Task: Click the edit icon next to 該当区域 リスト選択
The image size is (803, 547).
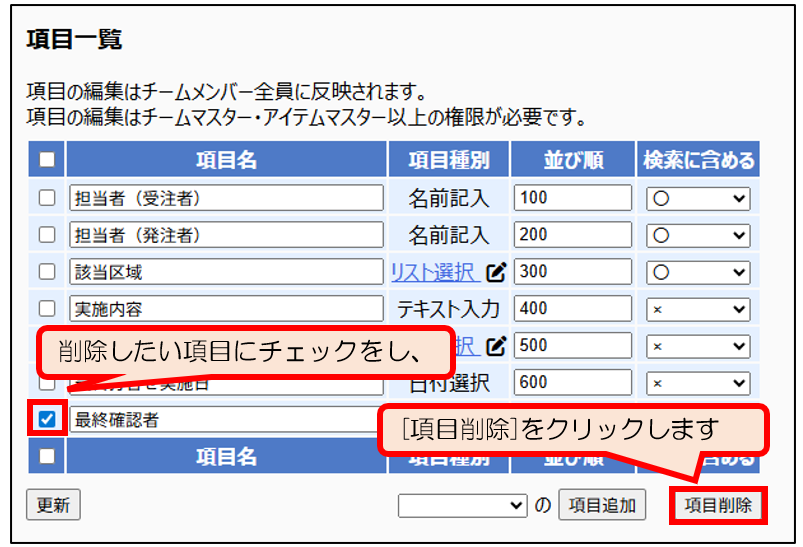Action: coord(496,271)
